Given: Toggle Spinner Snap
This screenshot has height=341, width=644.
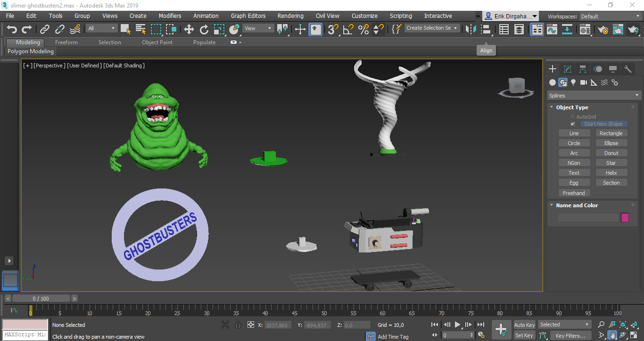Looking at the screenshot, I should (x=379, y=29).
